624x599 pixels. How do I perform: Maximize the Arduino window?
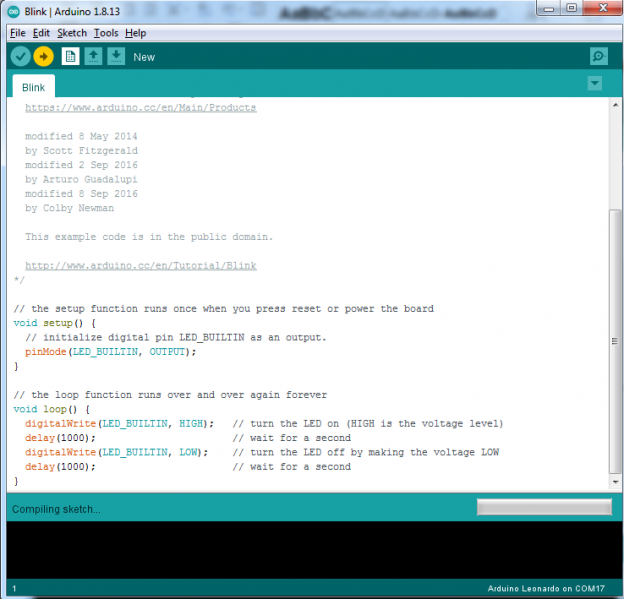pos(571,8)
